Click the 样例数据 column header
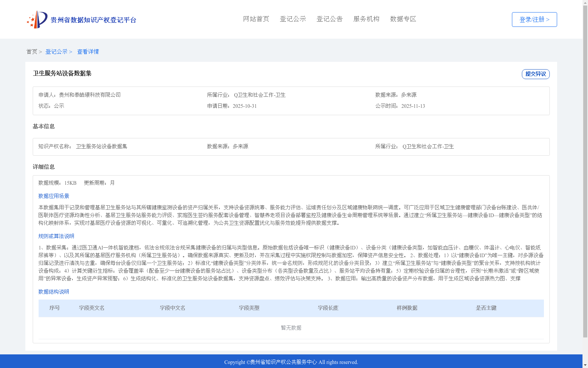This screenshot has height=368, width=588. 407,308
